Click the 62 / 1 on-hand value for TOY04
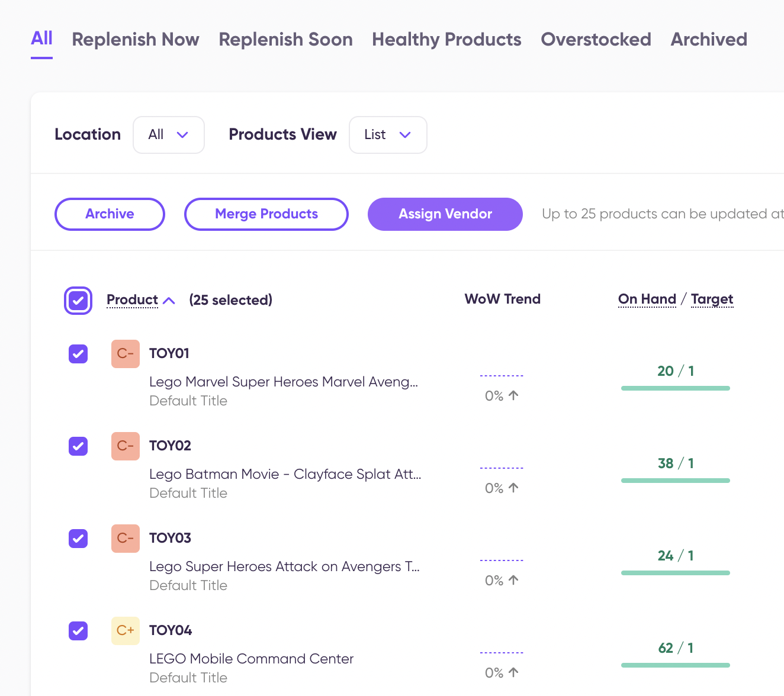The height and width of the screenshot is (696, 784). coord(676,648)
